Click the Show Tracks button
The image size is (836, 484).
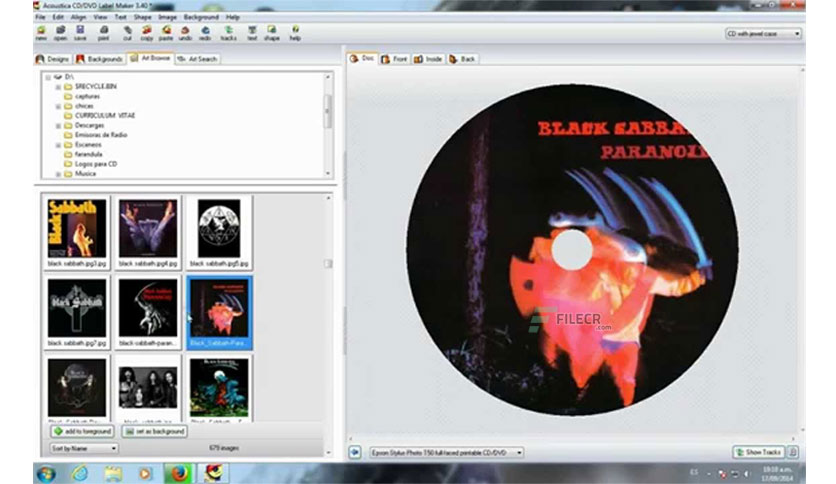click(x=758, y=452)
